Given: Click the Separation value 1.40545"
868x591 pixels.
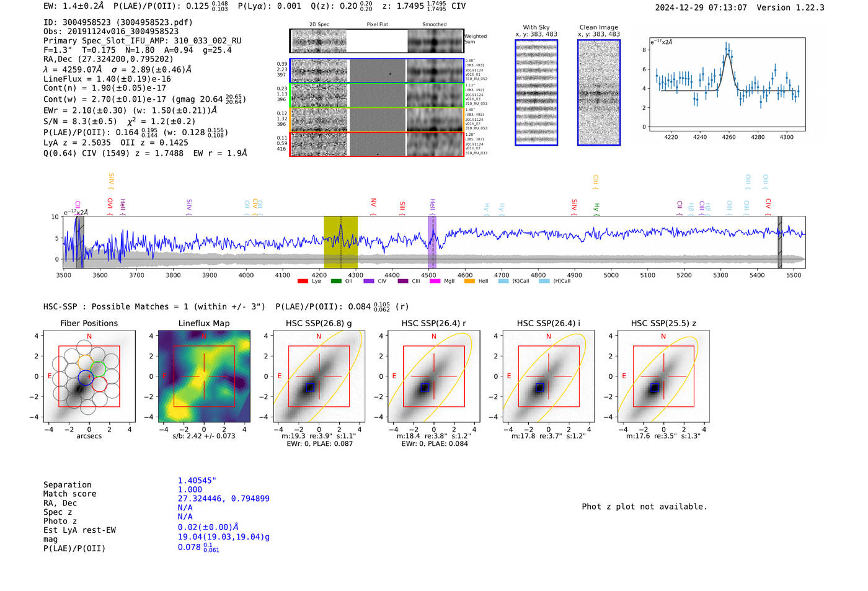Looking at the screenshot, I should [x=197, y=481].
